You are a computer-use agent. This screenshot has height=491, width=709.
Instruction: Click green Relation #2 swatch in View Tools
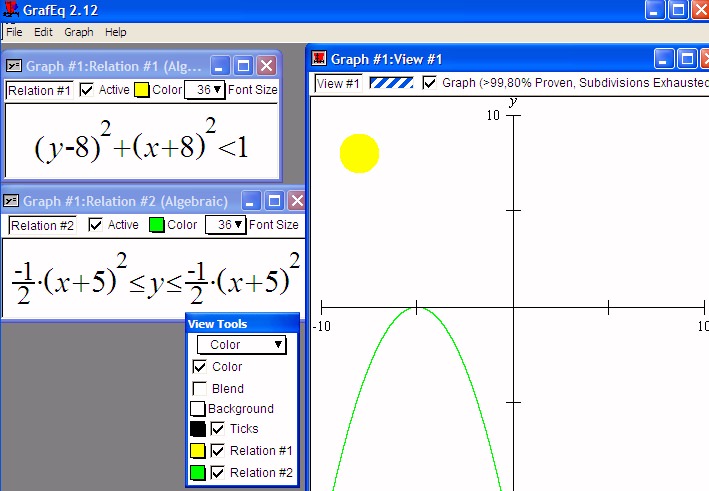pos(198,472)
